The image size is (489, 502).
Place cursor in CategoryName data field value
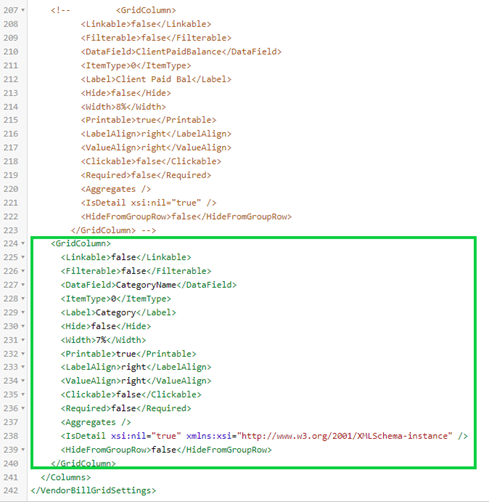(x=146, y=285)
